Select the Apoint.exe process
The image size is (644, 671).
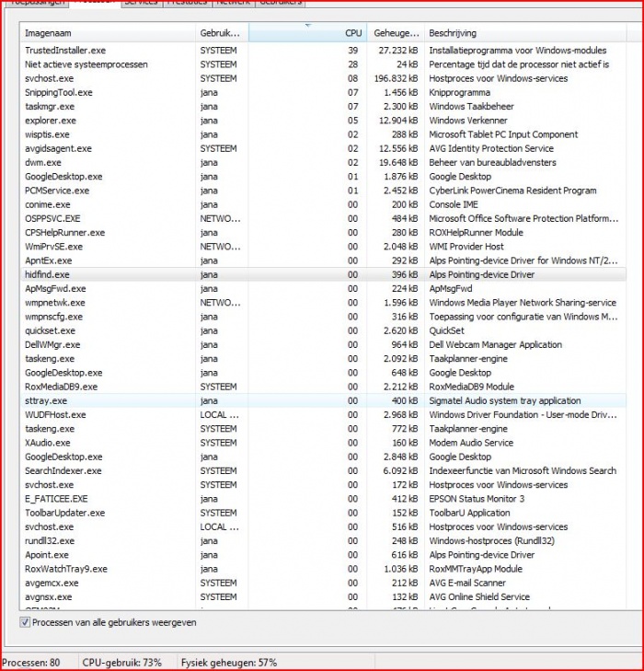click(x=323, y=555)
